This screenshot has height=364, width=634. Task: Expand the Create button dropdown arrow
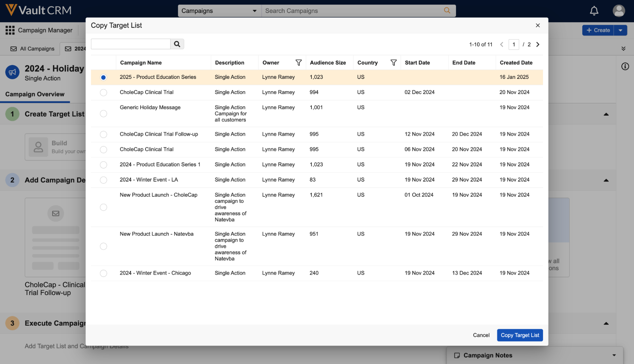click(x=620, y=30)
